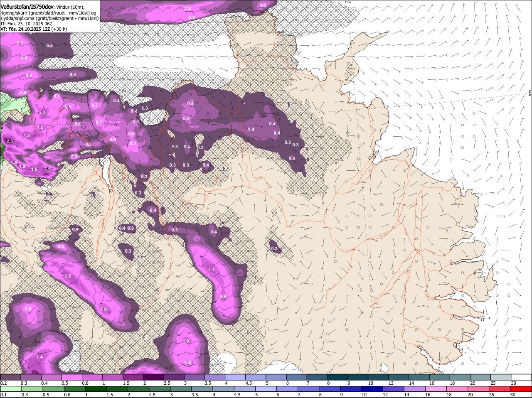Select the rain legend swatch between 20 and 25
The width and height of the screenshot is (532, 398).
479,389
